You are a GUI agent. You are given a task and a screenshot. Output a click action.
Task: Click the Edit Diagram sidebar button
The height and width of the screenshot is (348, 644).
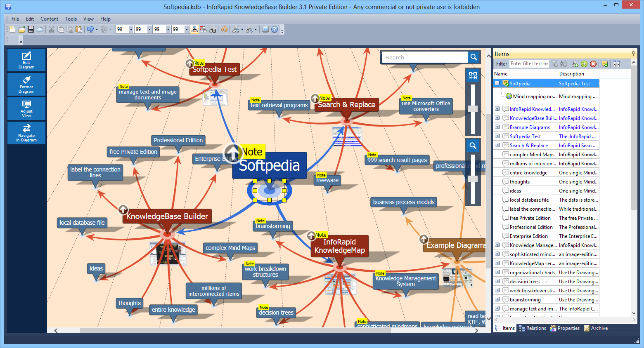[26, 60]
